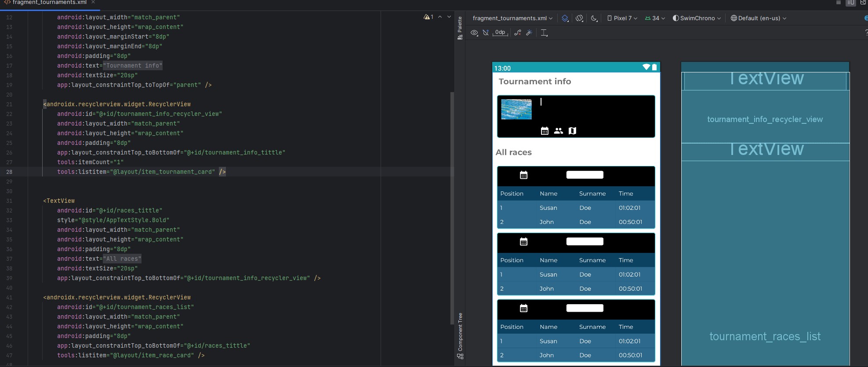Switch to Design-only view icon
Viewport: 868px width, 367px height.
pos(863,2)
